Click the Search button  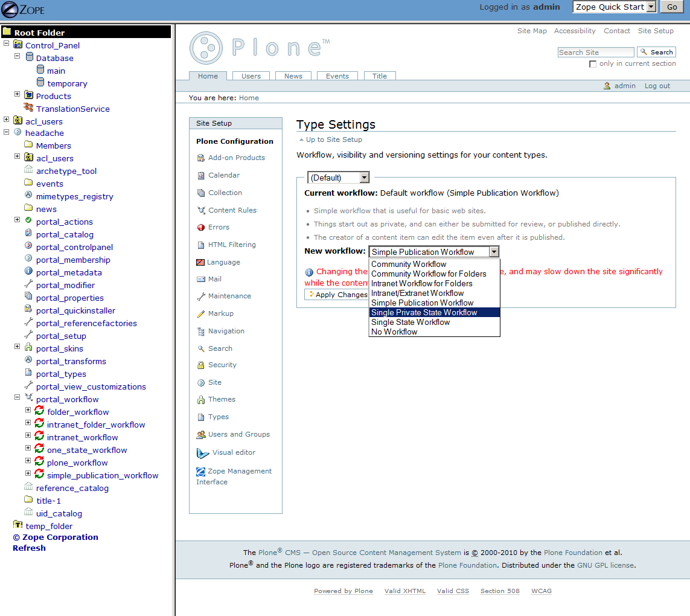pos(656,52)
